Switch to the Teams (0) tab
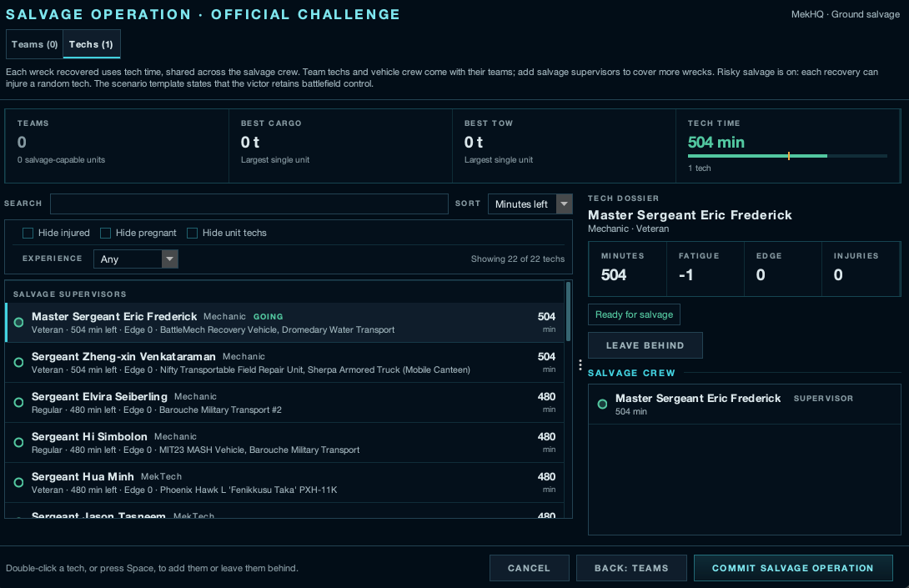909x588 pixels. 35,44
